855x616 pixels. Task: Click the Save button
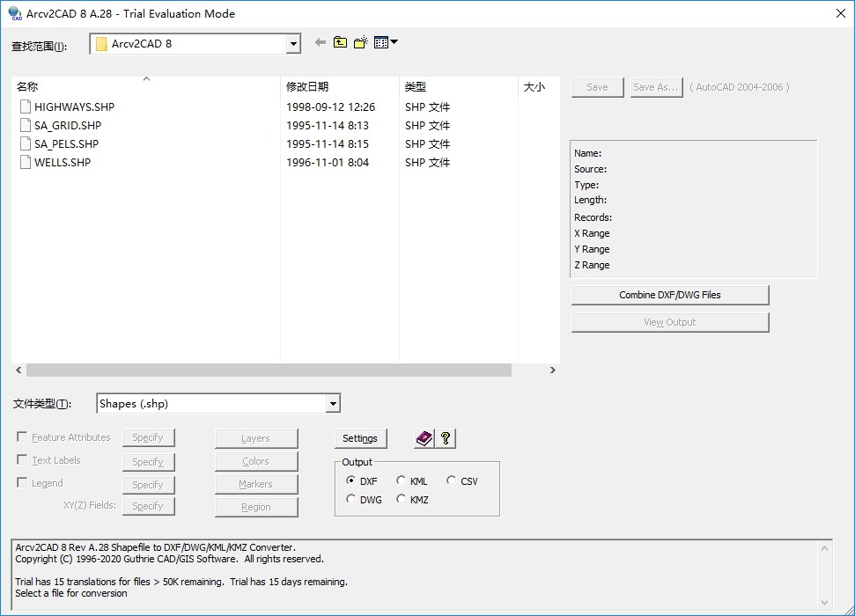coord(598,87)
